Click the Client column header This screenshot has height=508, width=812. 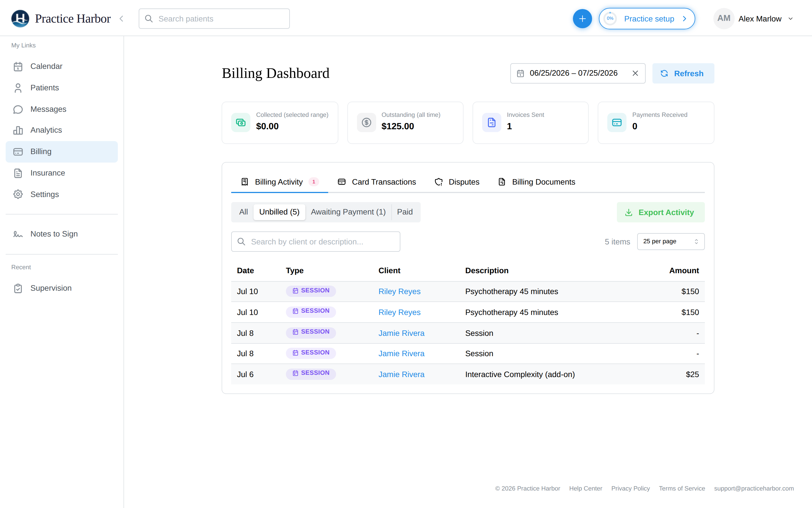pyautogui.click(x=389, y=270)
